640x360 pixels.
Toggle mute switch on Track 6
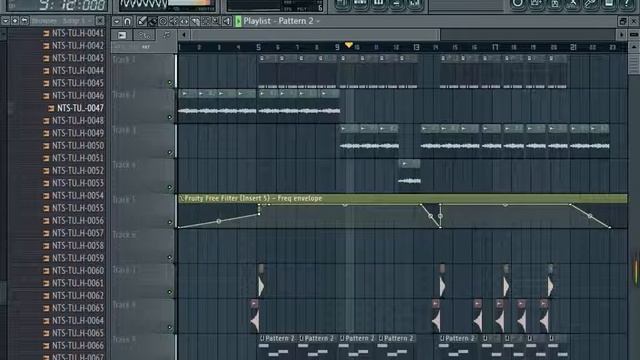[170, 258]
